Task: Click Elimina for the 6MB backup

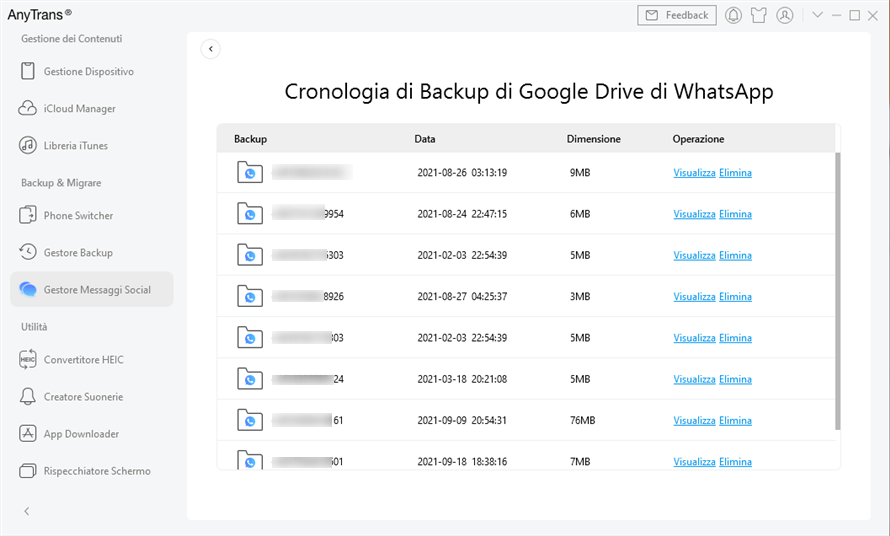Action: [735, 214]
